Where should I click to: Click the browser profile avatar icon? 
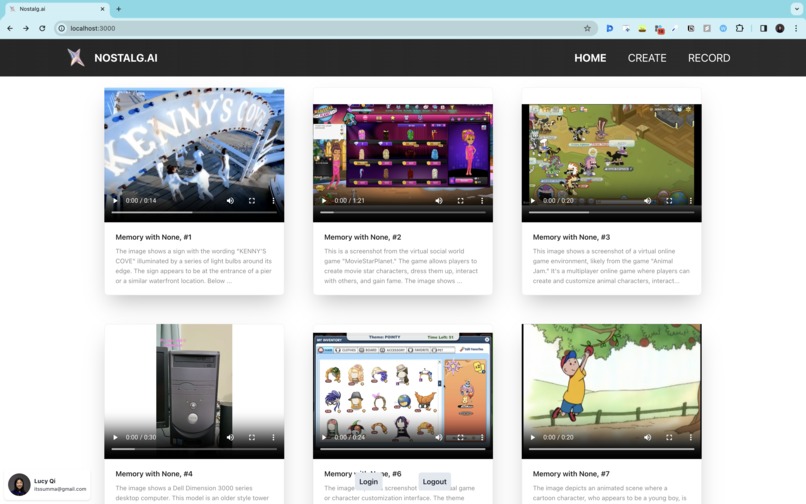click(x=780, y=28)
